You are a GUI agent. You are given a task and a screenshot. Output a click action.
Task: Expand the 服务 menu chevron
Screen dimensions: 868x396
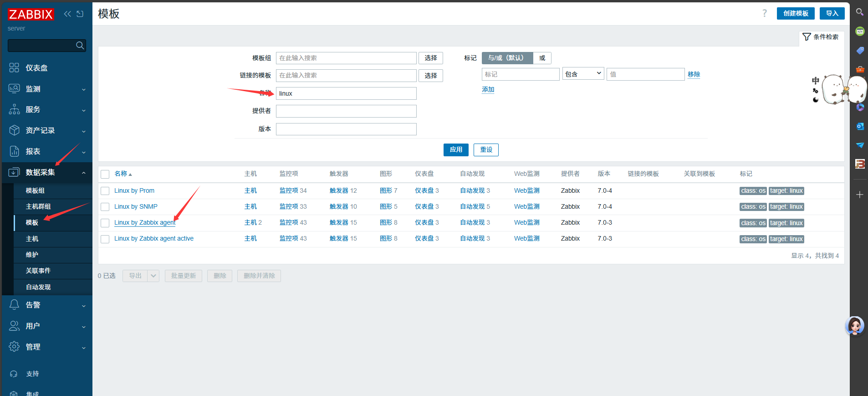84,110
